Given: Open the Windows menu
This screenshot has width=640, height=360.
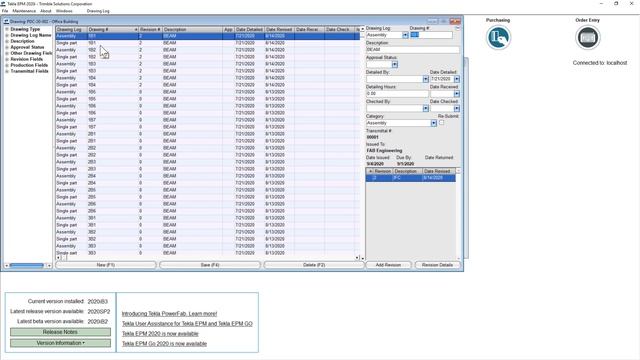Looking at the screenshot, I should click(64, 11).
